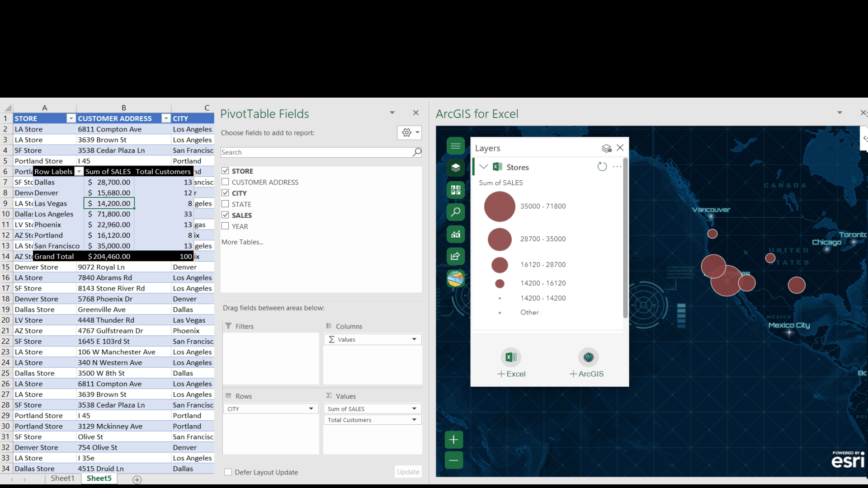Screen dimensions: 868x488
Task: Uncheck the SALES field checkbox
Action: (x=225, y=215)
